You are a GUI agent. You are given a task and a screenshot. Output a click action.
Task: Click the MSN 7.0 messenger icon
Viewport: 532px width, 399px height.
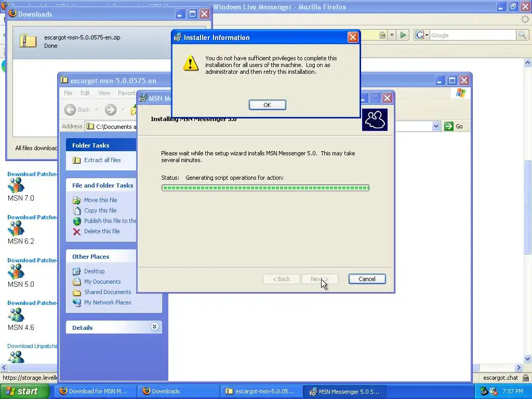(16, 185)
